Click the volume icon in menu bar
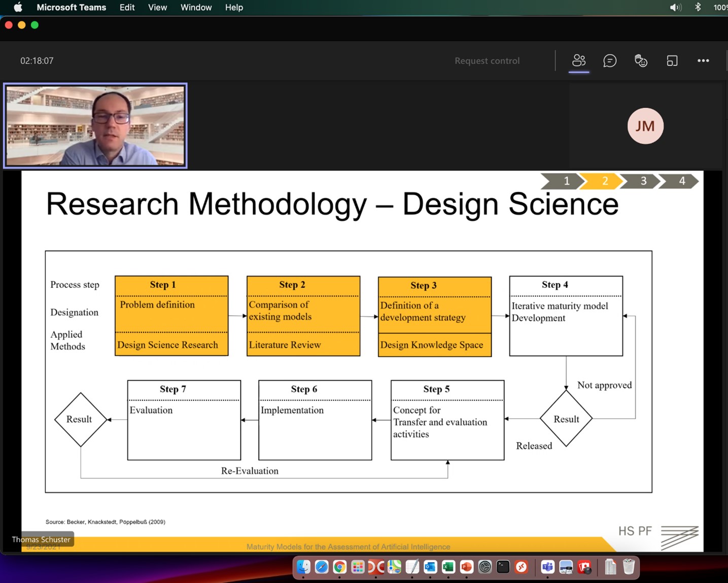Image resolution: width=728 pixels, height=583 pixels. (675, 8)
